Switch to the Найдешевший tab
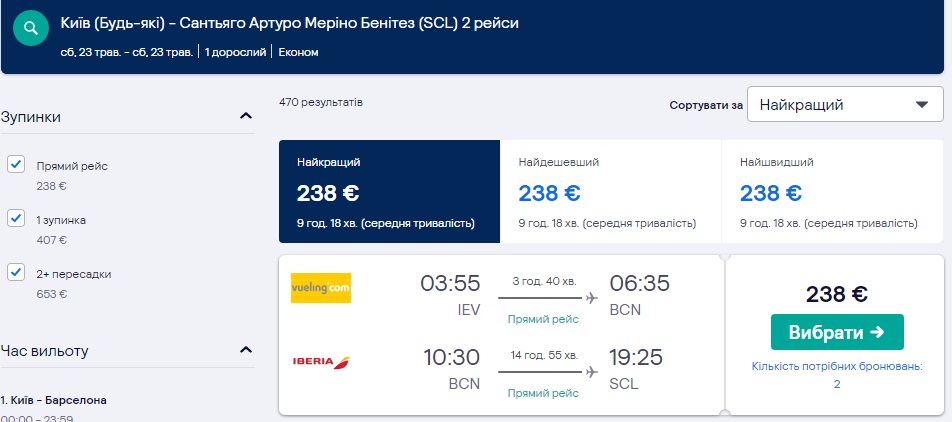This screenshot has height=422, width=952. coord(609,191)
